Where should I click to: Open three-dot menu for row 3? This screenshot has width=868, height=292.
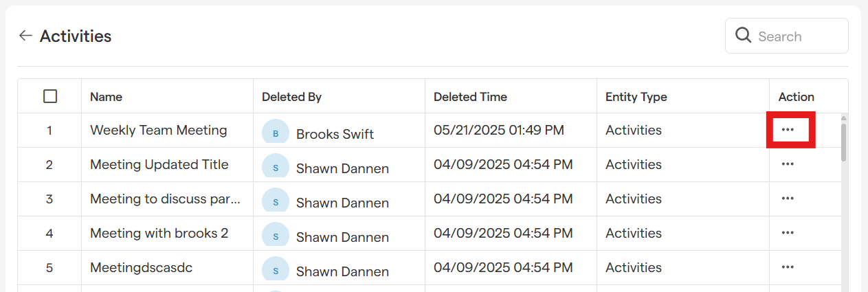click(x=788, y=199)
